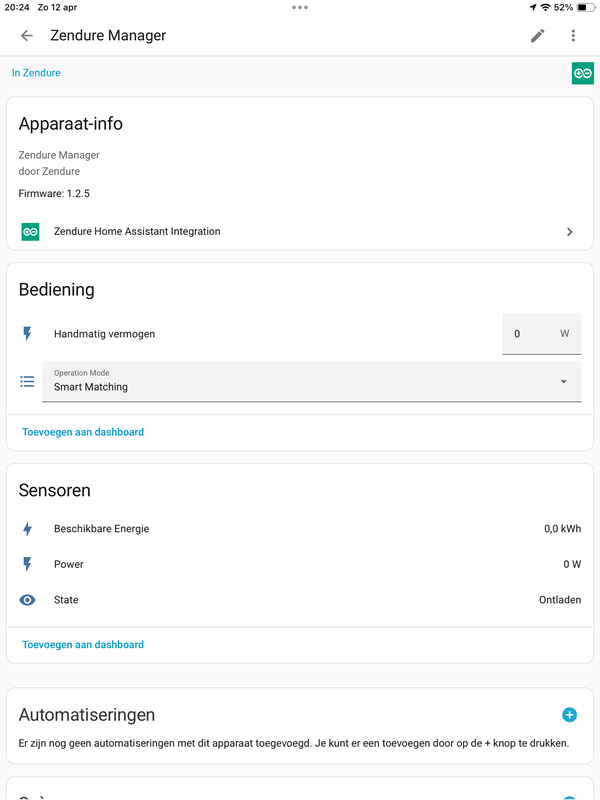Edit device name with pencil icon
The height and width of the screenshot is (800, 600).
537,35
